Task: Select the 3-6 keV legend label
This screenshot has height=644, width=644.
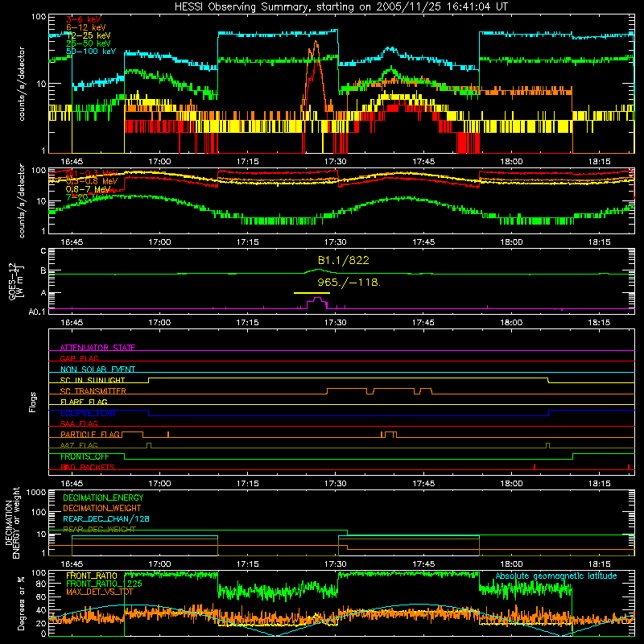Action: pyautogui.click(x=84, y=19)
